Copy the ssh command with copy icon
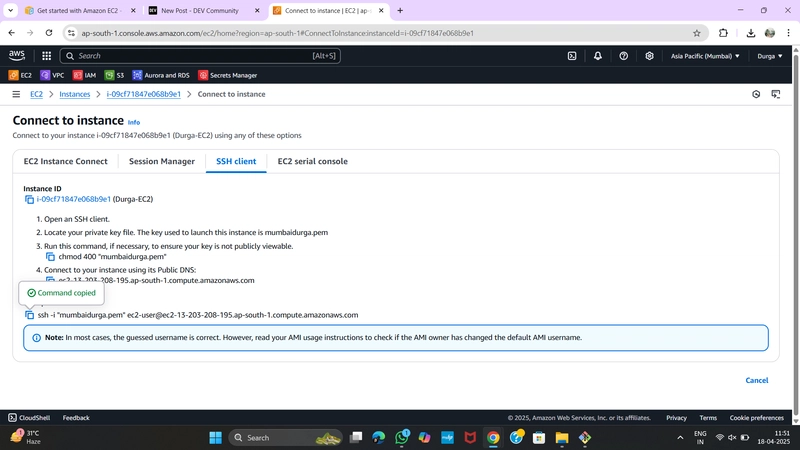800x450 pixels. click(x=30, y=315)
